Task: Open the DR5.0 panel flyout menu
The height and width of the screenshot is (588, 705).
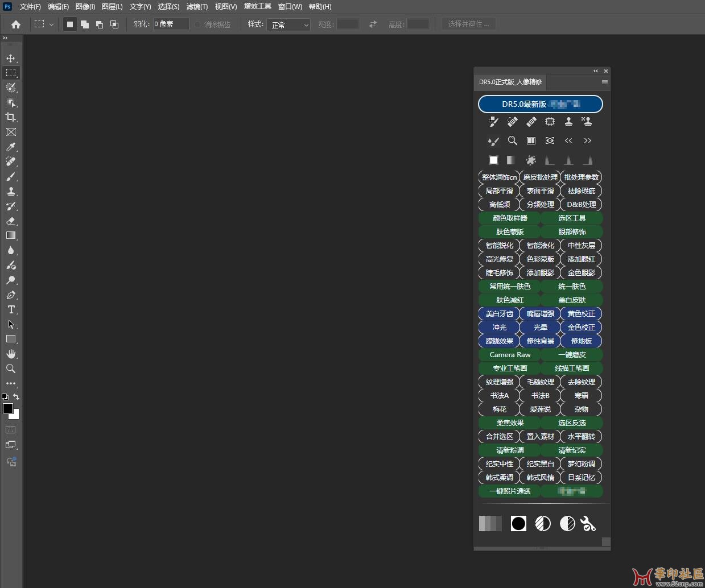Action: tap(604, 82)
